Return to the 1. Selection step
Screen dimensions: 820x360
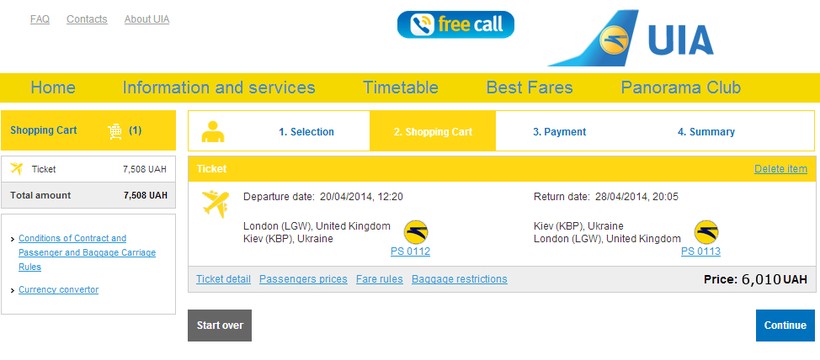[306, 132]
